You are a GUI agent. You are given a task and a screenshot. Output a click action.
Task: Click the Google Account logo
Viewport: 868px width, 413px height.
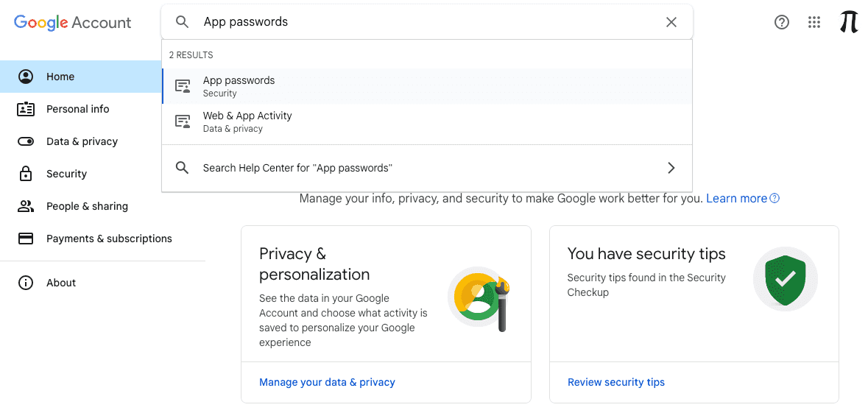(x=73, y=22)
